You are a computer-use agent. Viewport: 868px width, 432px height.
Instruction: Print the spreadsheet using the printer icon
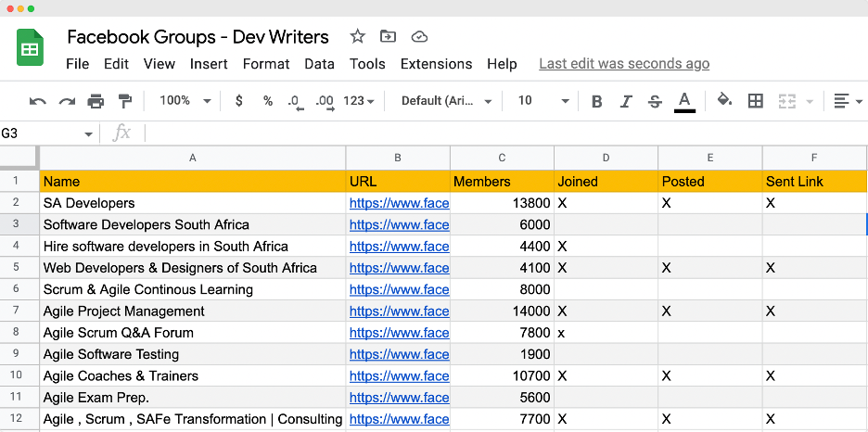[x=96, y=101]
